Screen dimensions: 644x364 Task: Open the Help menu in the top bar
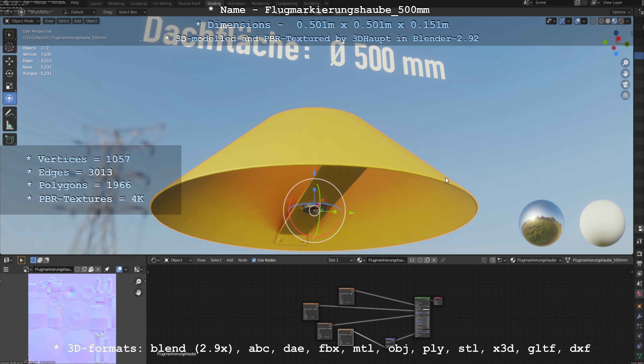pos(75,3)
